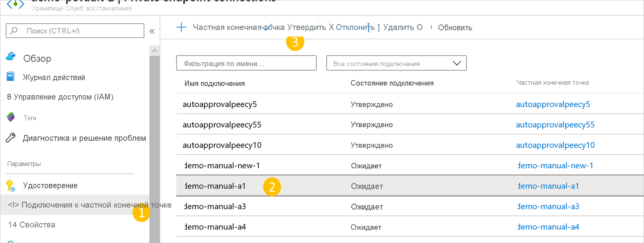The width and height of the screenshot is (644, 243).
Task: Click Обновить to refresh list
Action: 455,28
